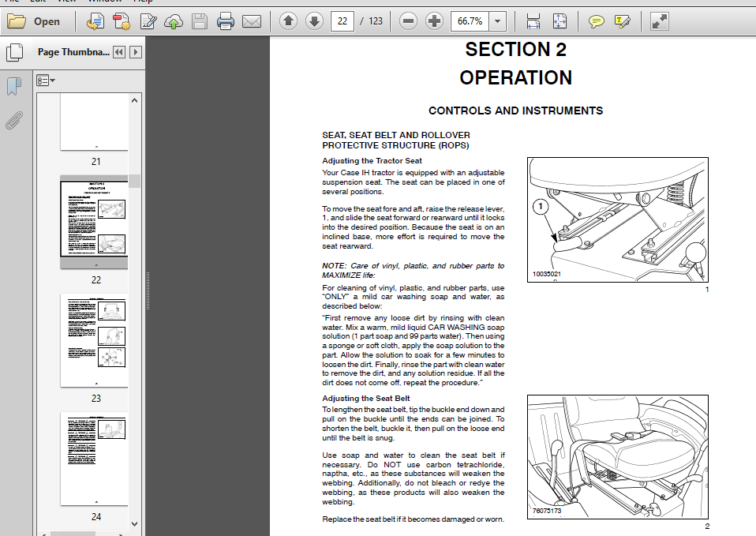The image size is (756, 536).
Task: Click the zoom out minus button
Action: (408, 21)
